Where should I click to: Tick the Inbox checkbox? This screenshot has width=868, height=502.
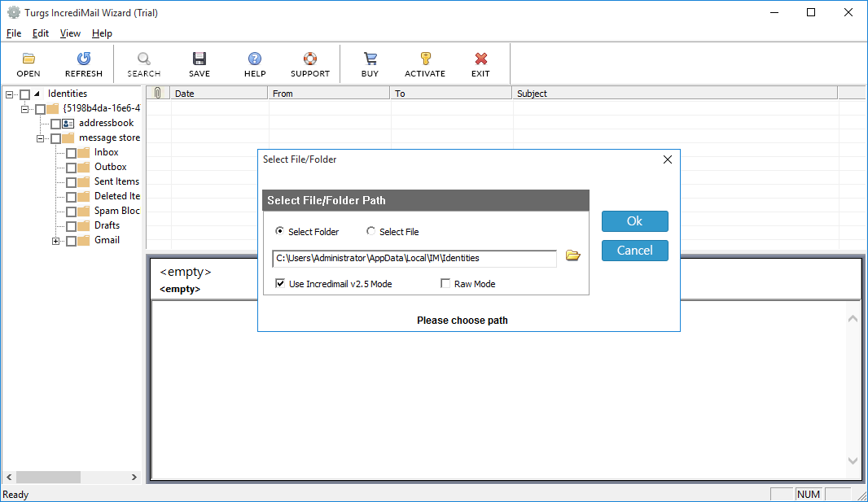(x=72, y=153)
